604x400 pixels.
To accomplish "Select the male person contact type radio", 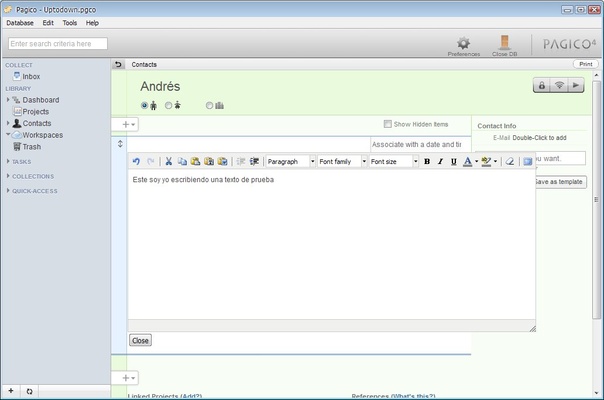I will 144,105.
